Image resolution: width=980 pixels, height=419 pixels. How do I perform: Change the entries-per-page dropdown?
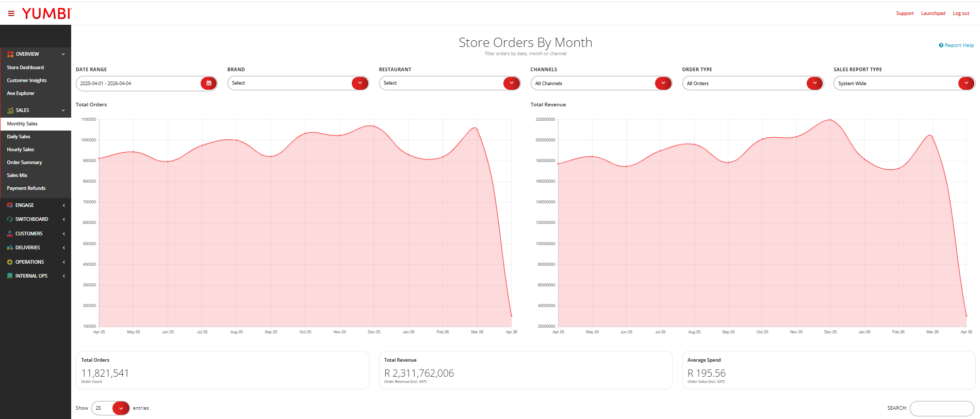coord(110,408)
